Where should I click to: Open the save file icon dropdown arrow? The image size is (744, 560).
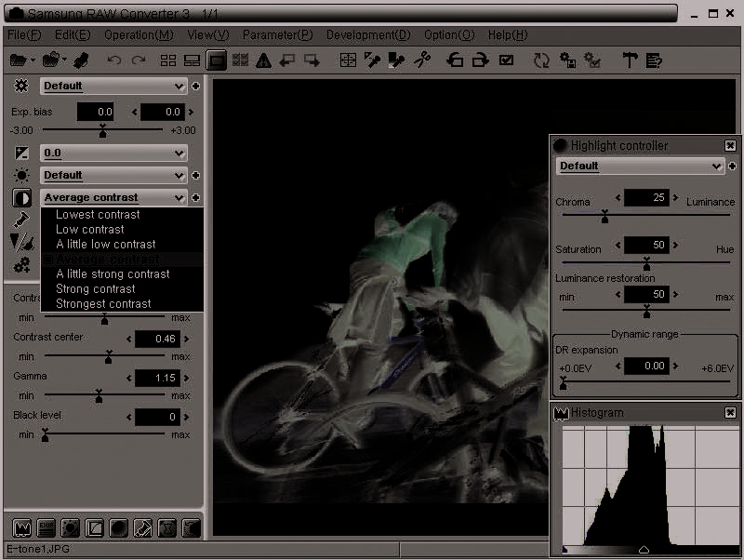point(64,60)
